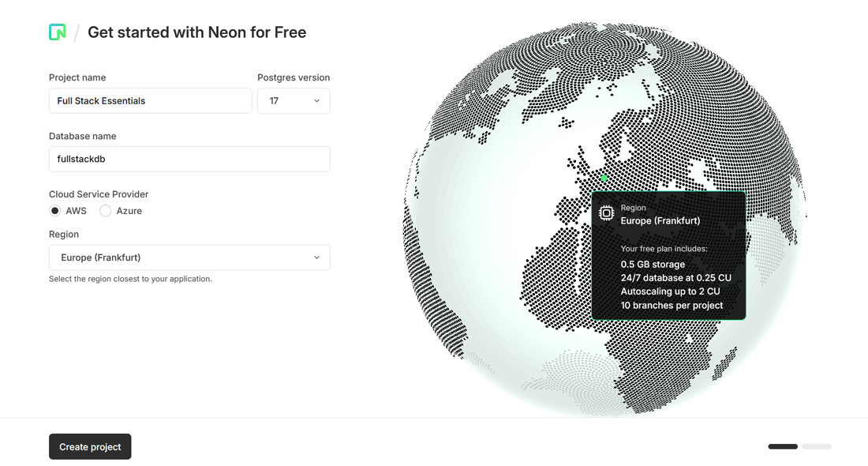The image size is (868, 466).
Task: Click the chip icon in the region card
Action: coord(606,213)
